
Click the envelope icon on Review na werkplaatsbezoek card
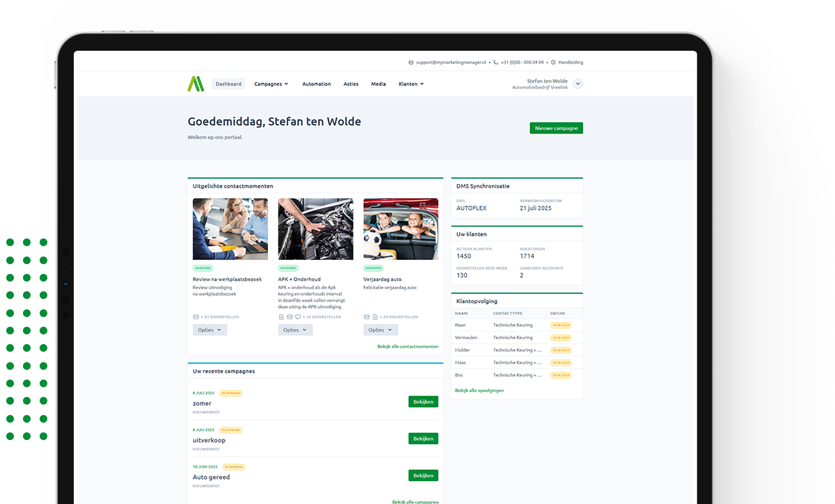(x=196, y=316)
